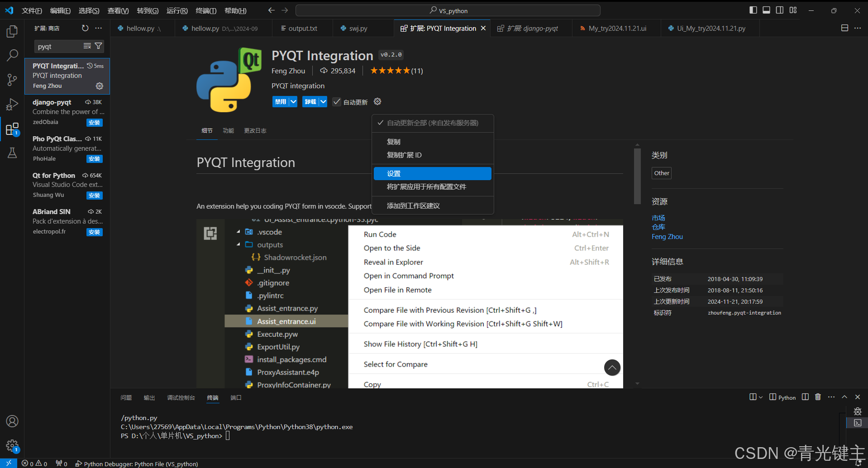Switch to the 更改日志 tab

click(255, 130)
